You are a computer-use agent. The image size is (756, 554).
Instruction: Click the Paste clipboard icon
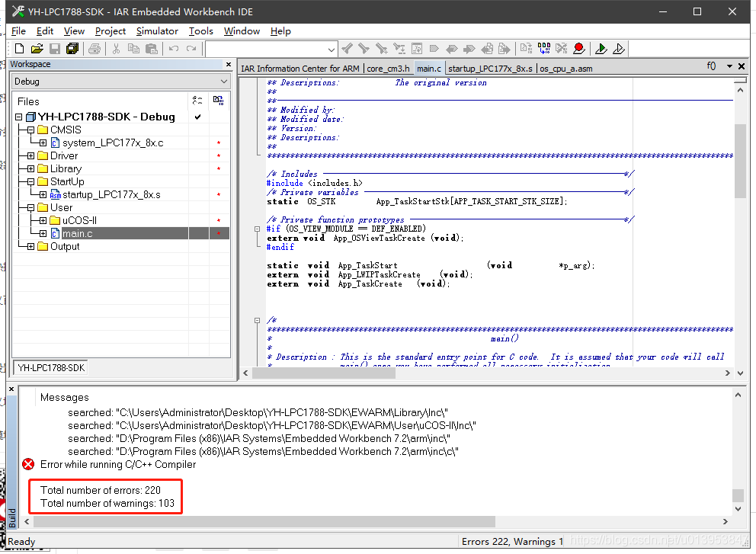(x=152, y=49)
